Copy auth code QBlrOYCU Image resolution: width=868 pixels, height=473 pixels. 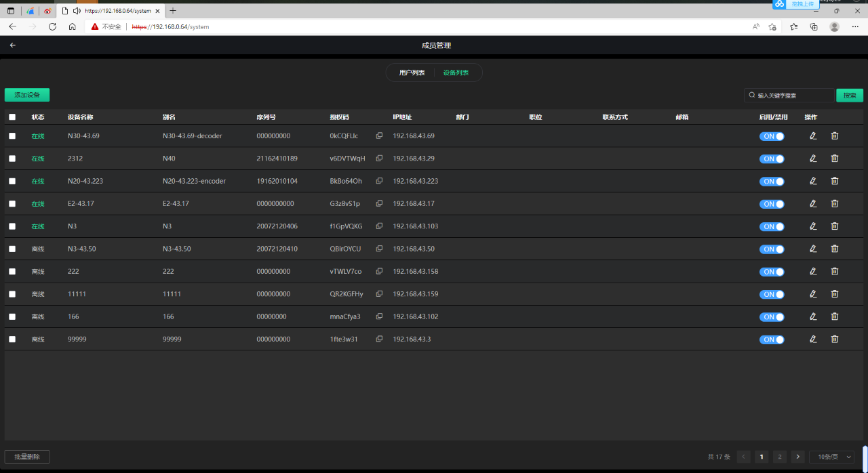tap(379, 249)
